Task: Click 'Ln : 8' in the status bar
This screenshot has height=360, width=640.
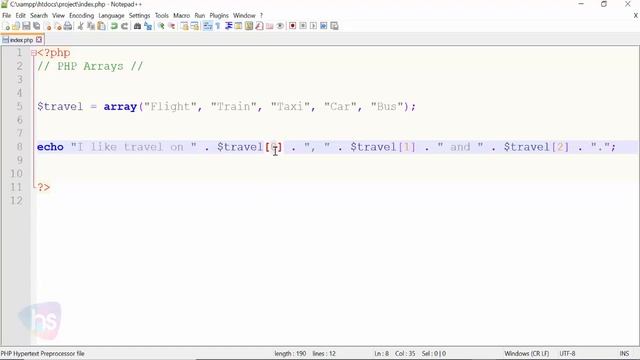Action: [x=382, y=353]
